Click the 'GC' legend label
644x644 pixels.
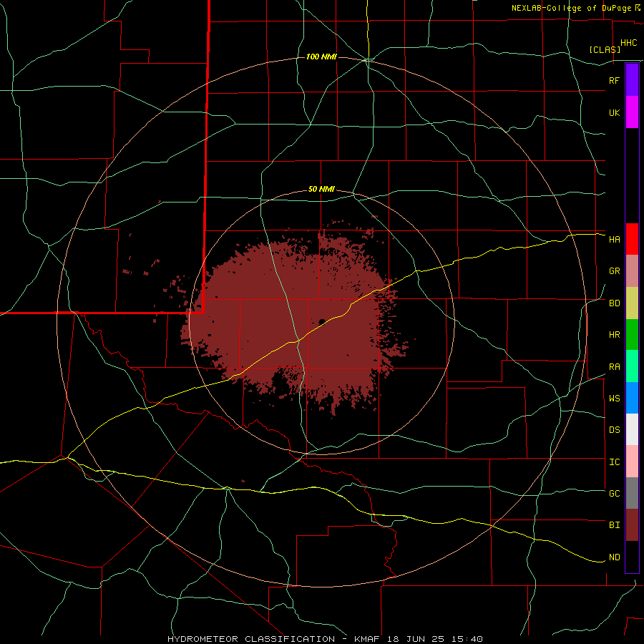click(615, 494)
